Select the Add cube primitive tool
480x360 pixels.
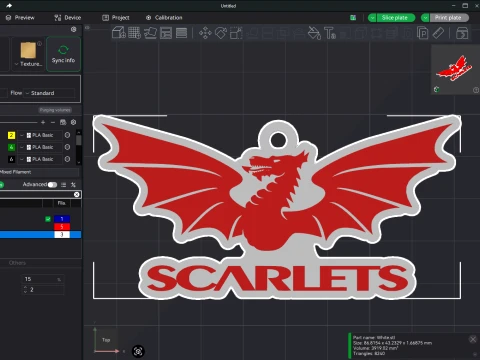pyautogui.click(x=119, y=33)
